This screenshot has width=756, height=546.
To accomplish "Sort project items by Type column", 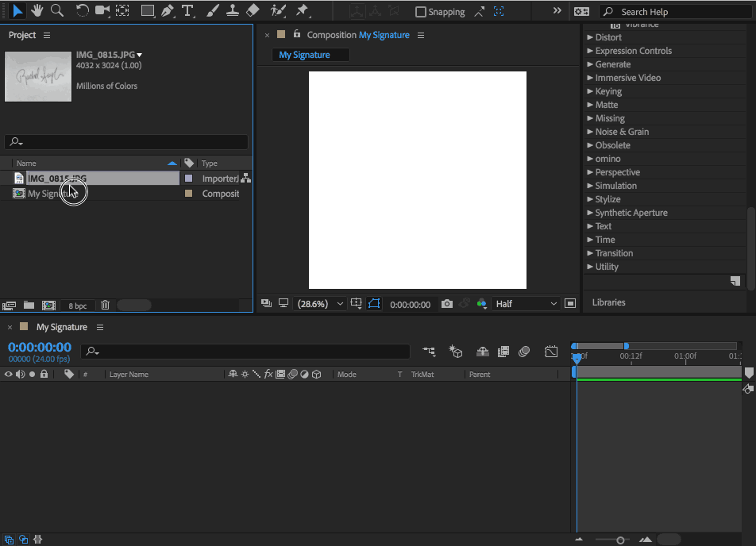I will pyautogui.click(x=210, y=163).
